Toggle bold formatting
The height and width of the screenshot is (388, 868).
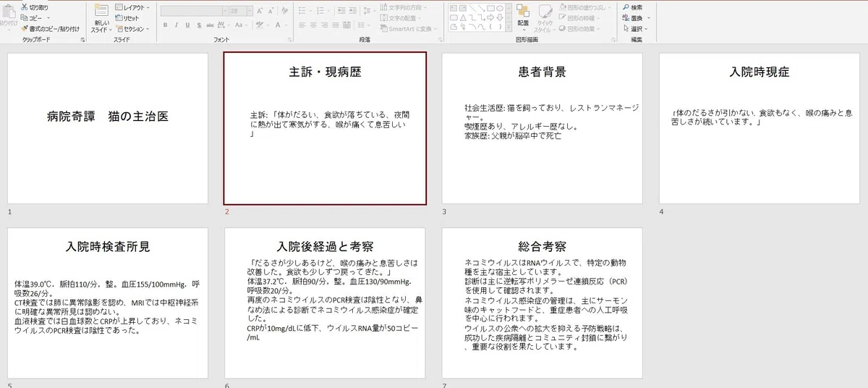tap(166, 25)
